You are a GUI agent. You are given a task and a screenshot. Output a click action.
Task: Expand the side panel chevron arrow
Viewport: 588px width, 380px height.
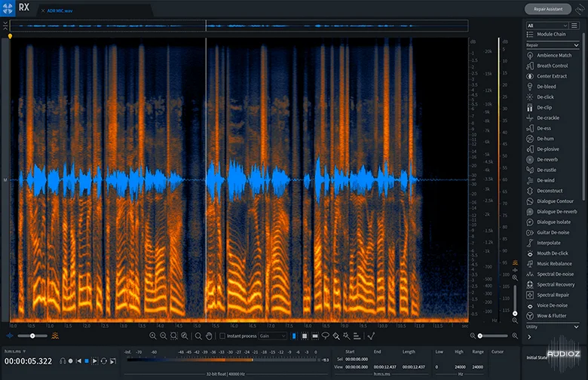[529, 337]
